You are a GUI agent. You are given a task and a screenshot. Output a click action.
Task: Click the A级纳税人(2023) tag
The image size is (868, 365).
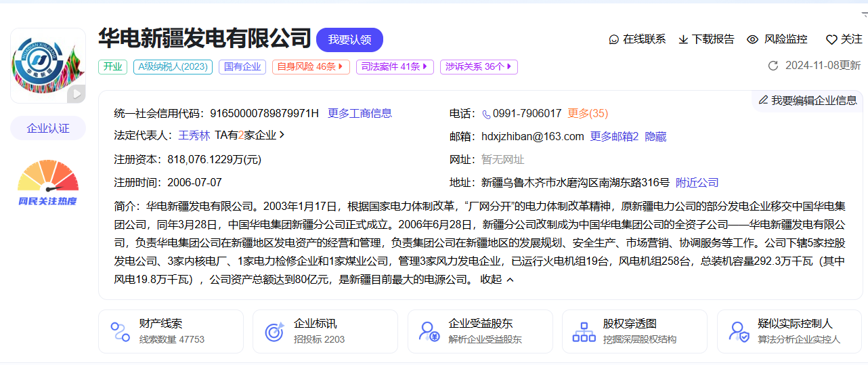pos(173,66)
